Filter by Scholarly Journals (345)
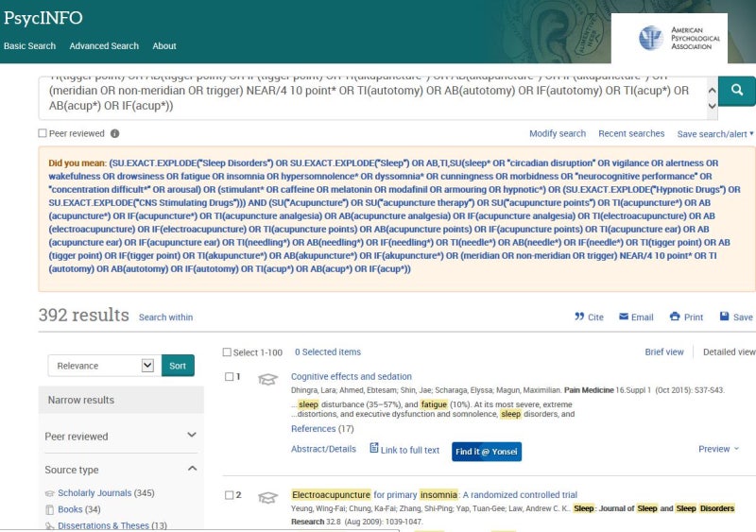756x532 pixels. tap(106, 493)
